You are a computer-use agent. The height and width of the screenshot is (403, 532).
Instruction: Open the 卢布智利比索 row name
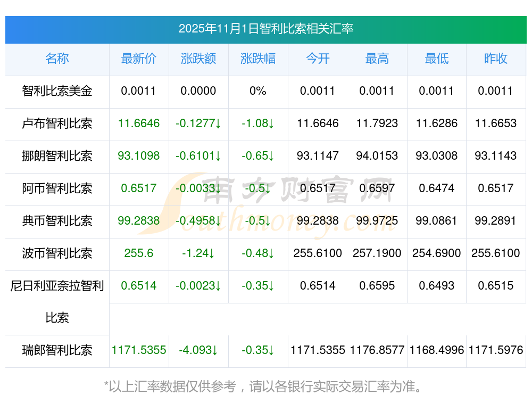[57, 124]
